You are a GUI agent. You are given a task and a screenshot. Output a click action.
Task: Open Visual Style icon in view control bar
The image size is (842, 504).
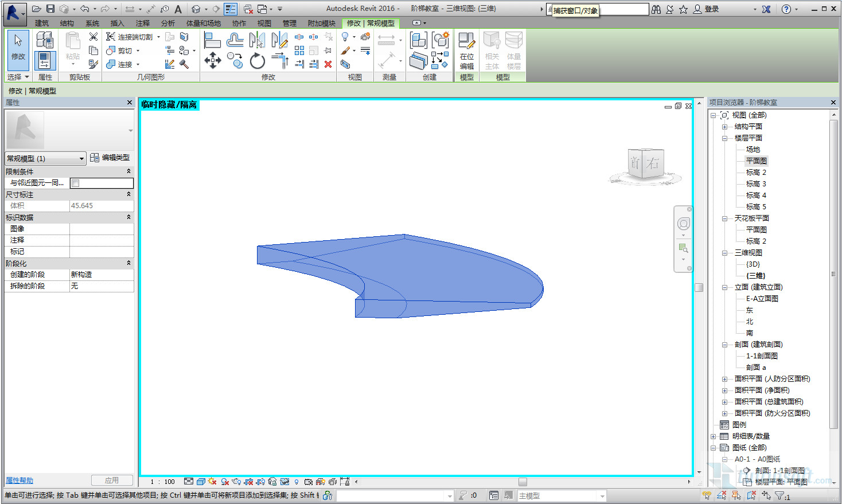201,482
